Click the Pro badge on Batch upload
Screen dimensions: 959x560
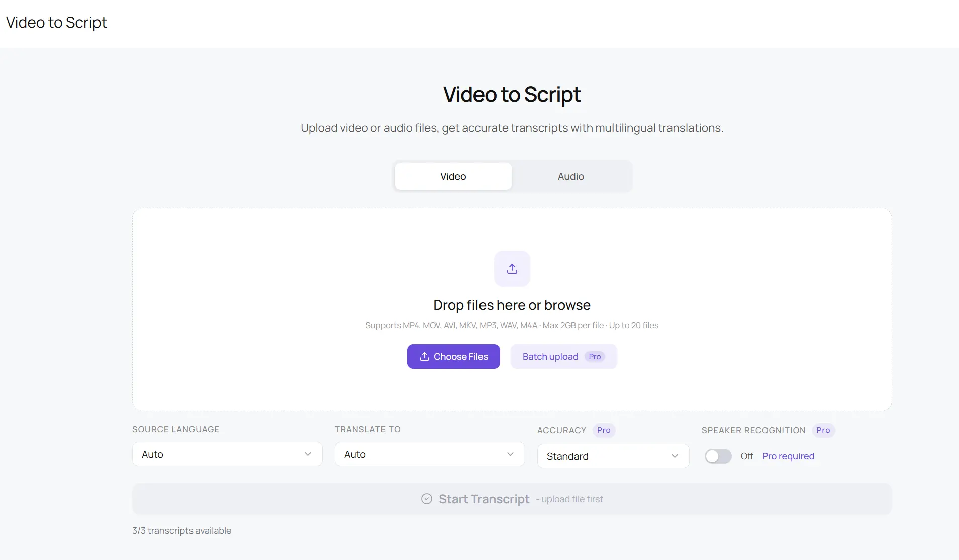pyautogui.click(x=595, y=356)
